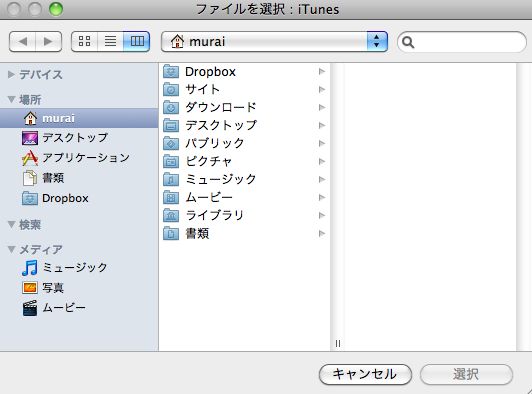Select the 書類 icon in the sidebar
The height and width of the screenshot is (394, 532).
tap(30, 178)
